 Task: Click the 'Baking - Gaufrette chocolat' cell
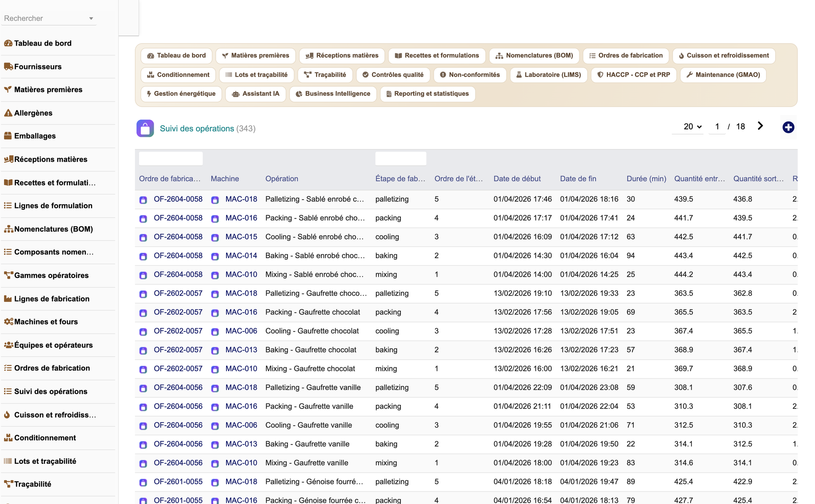311,350
